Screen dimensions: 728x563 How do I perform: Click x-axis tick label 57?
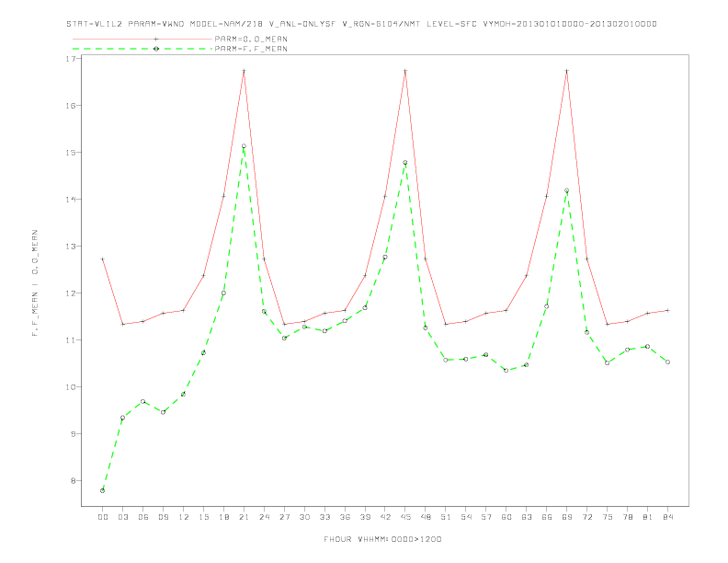click(x=486, y=517)
